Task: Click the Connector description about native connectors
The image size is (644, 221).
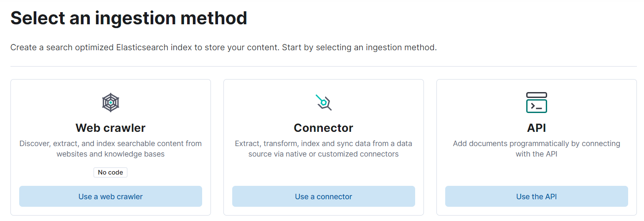Action: tap(323, 149)
